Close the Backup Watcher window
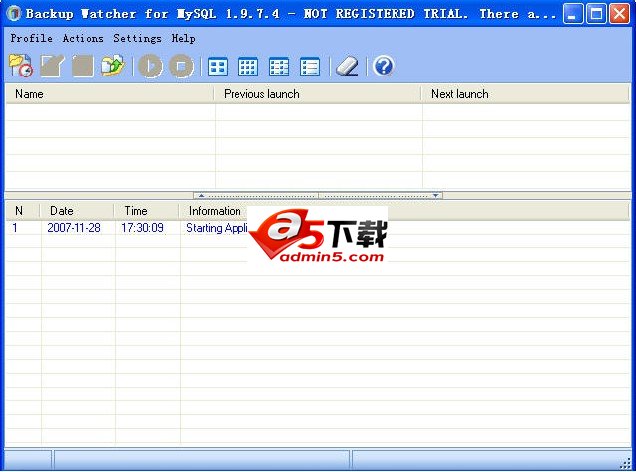 tap(620, 14)
